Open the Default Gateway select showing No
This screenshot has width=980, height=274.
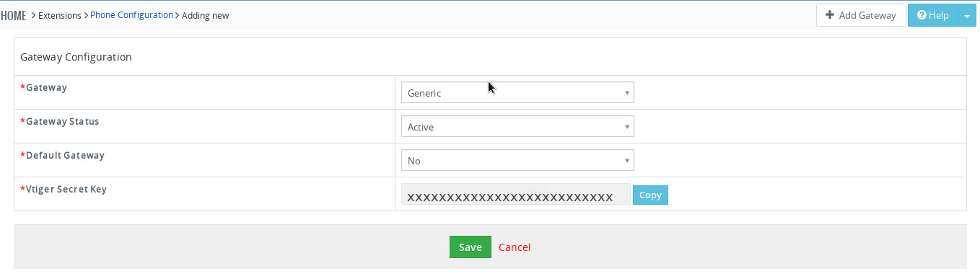click(x=517, y=161)
